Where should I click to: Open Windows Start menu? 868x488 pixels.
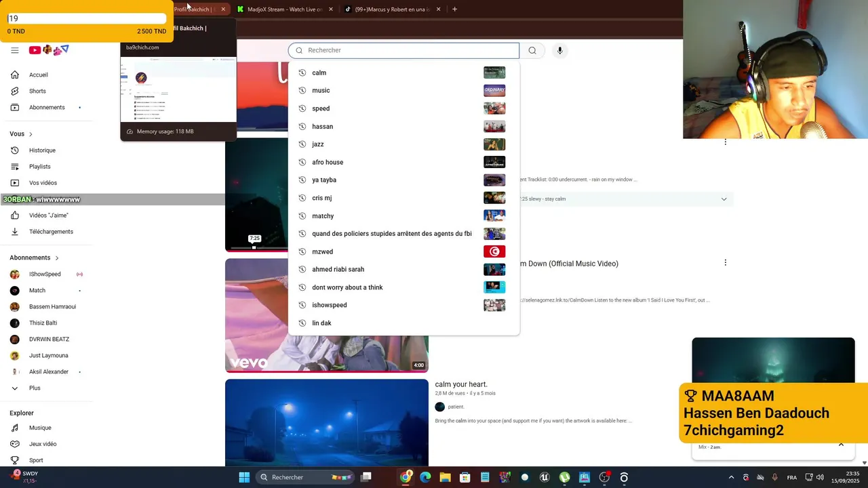[244, 477]
